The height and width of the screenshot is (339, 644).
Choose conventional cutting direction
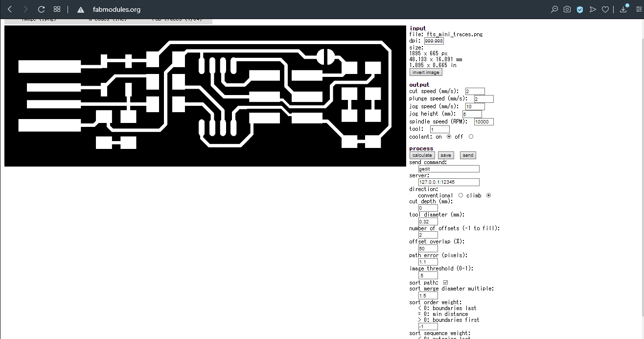click(x=460, y=195)
